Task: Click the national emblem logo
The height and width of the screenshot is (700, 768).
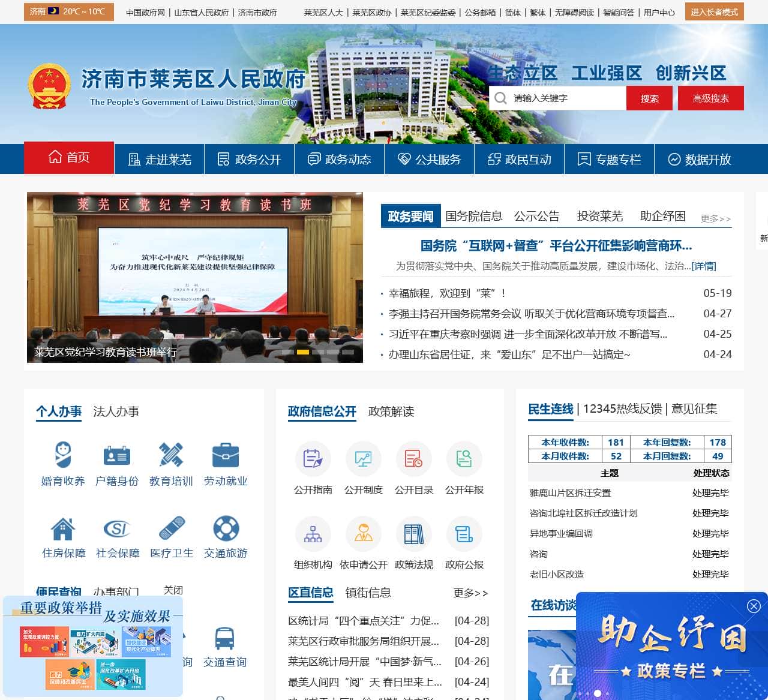Action: click(49, 86)
